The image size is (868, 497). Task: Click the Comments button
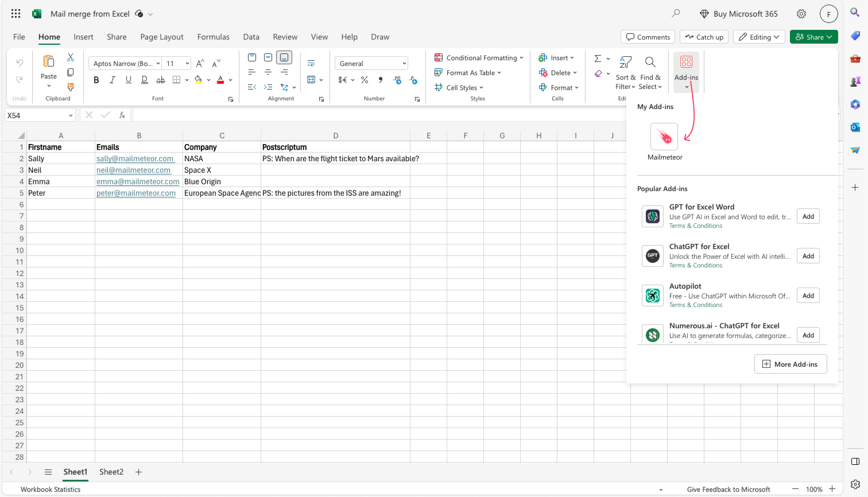648,37
